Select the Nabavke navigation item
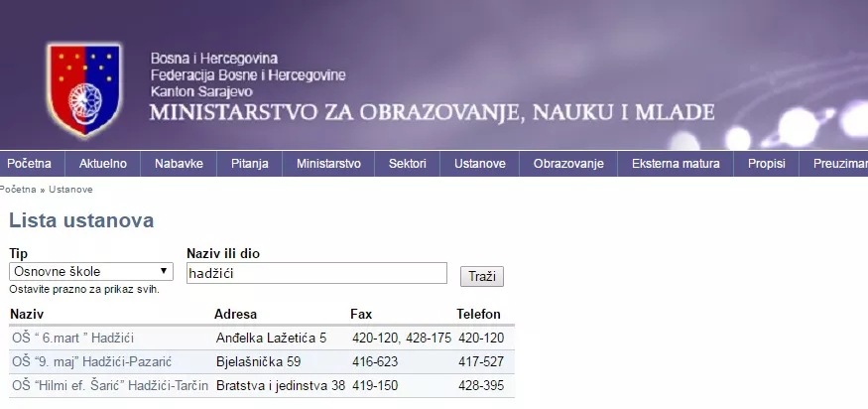 pyautogui.click(x=179, y=164)
